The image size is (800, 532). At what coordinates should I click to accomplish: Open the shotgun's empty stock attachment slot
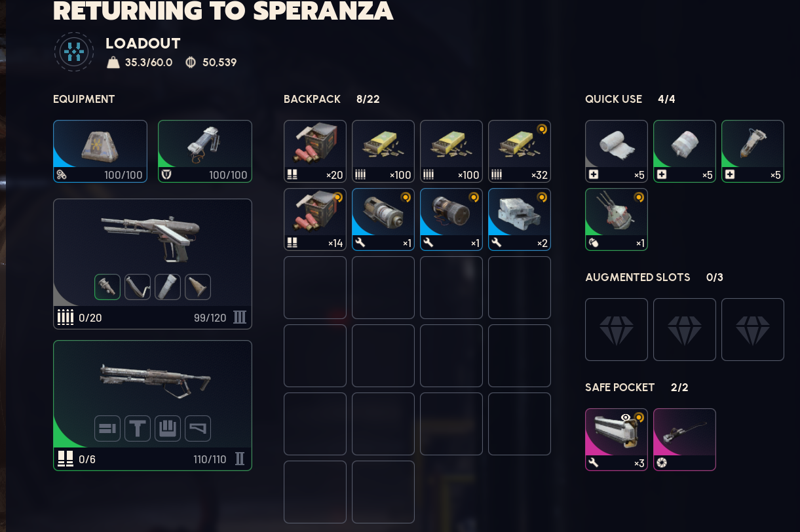tap(198, 428)
